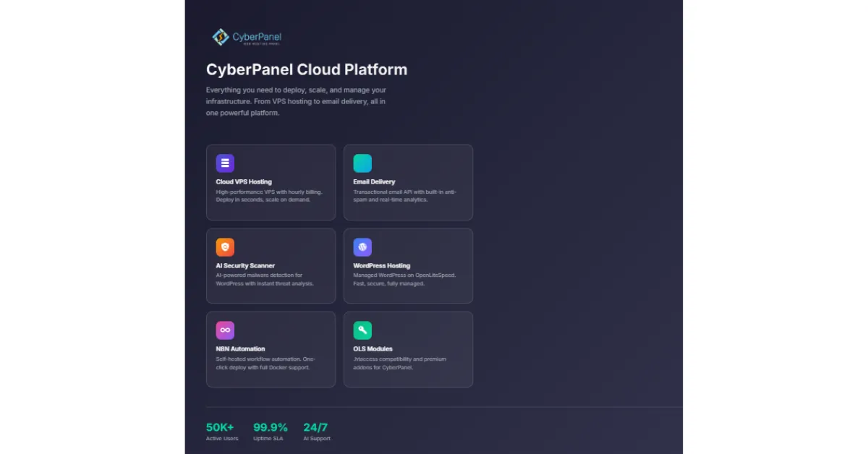Click the Email Delivery teal icon
Screen dimensions: 868x454
tap(362, 163)
